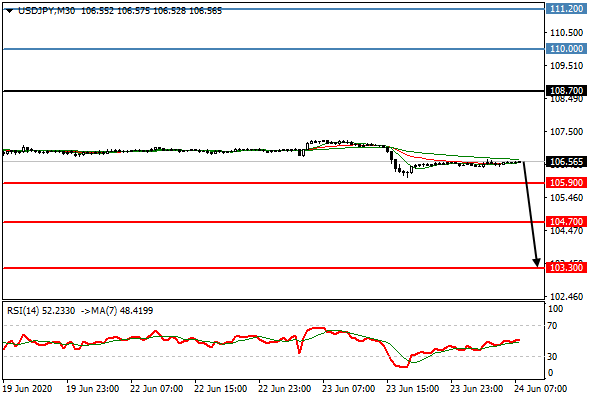Select the red 104.700 level label
The width and height of the screenshot is (590, 400).
click(x=566, y=222)
